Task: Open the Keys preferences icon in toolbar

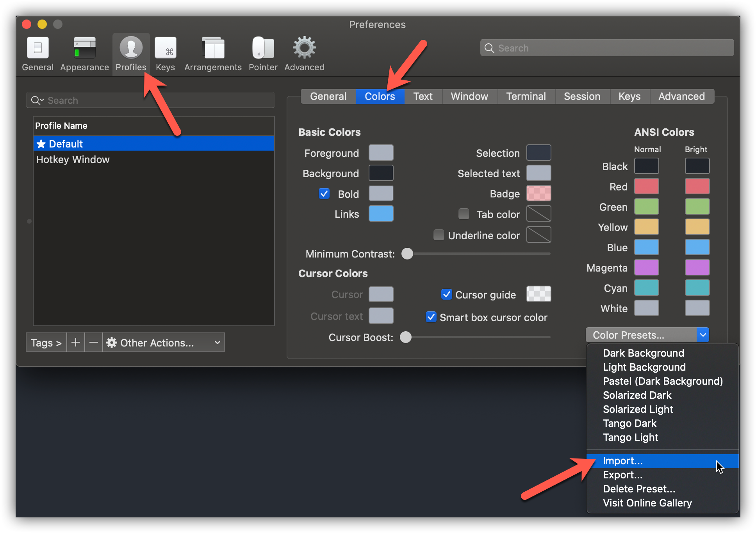Action: pos(165,48)
